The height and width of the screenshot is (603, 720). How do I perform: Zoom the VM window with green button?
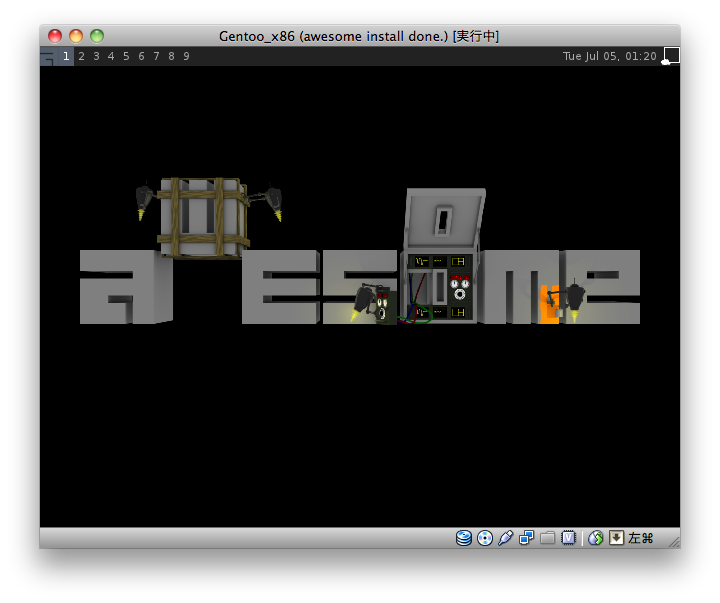[x=97, y=36]
